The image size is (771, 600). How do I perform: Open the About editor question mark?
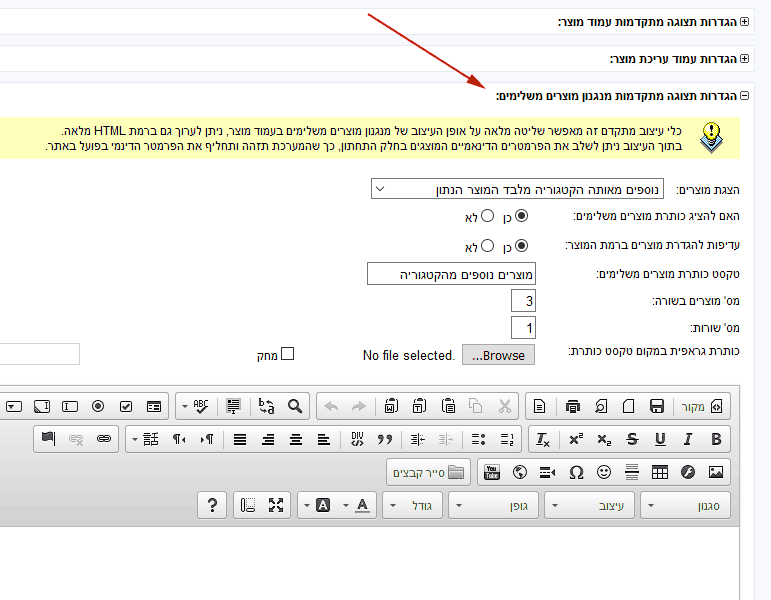tap(212, 505)
